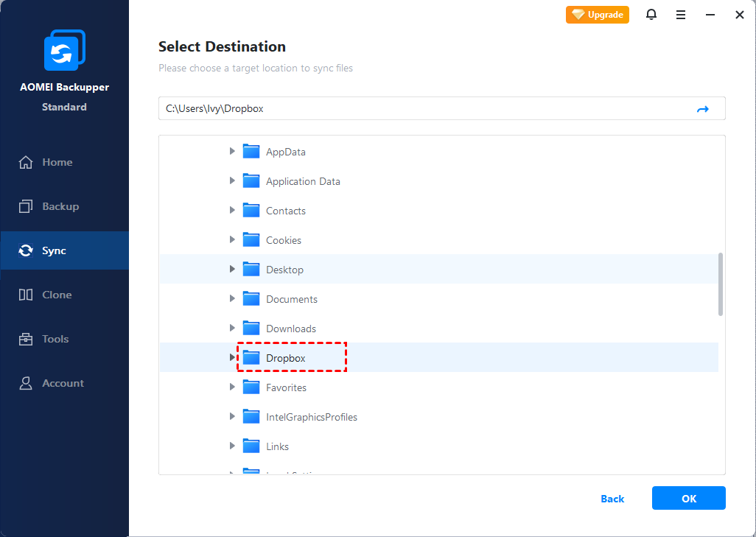Expand the AppData folder tree node
Image resolution: width=756 pixels, height=537 pixels.
coord(232,152)
